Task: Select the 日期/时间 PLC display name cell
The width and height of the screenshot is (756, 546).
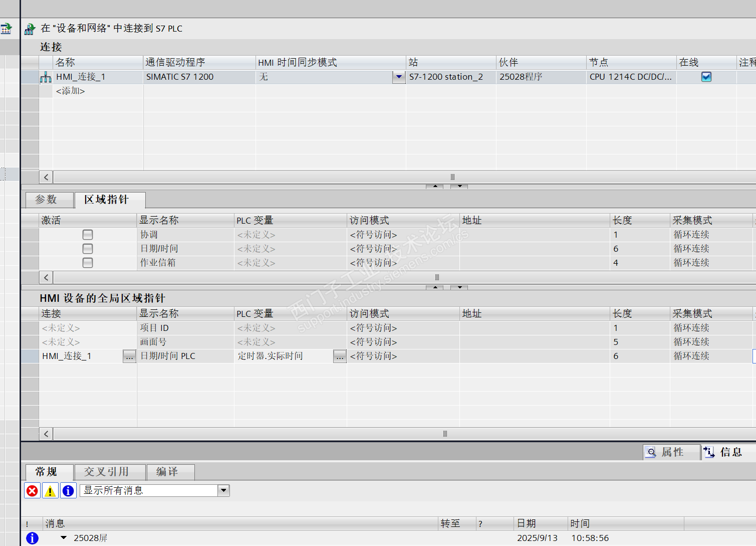Action: point(185,356)
